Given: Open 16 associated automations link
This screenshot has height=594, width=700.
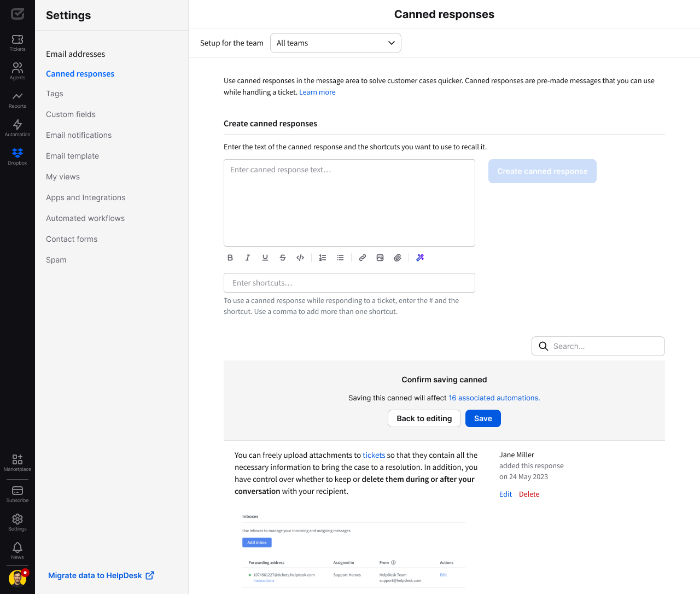Looking at the screenshot, I should click(x=494, y=398).
